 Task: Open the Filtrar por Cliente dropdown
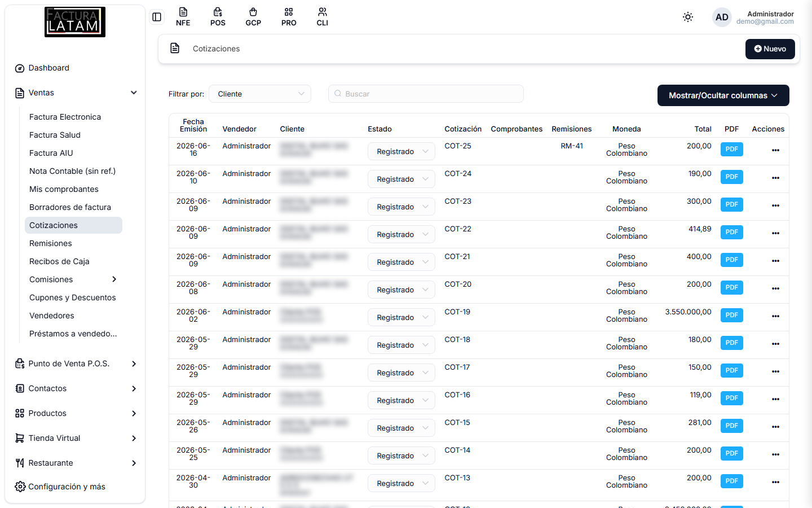tap(260, 94)
